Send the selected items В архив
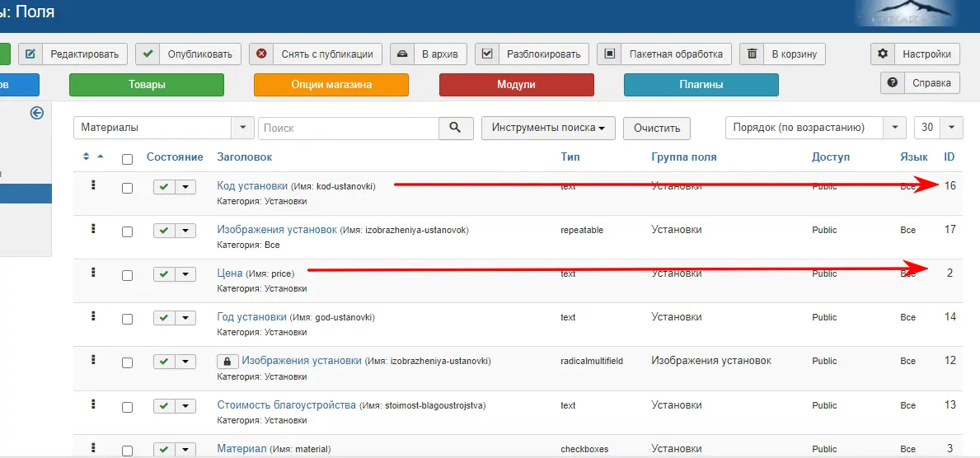The width and height of the screenshot is (980, 458). pyautogui.click(x=429, y=54)
